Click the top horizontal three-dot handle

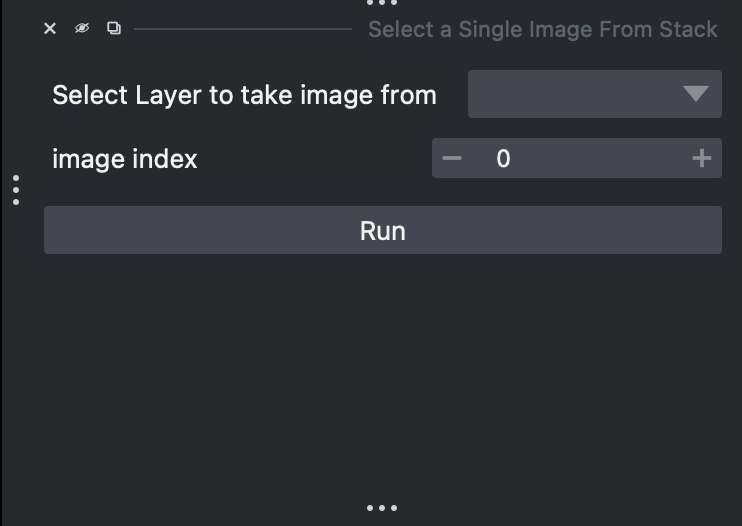(x=382, y=4)
